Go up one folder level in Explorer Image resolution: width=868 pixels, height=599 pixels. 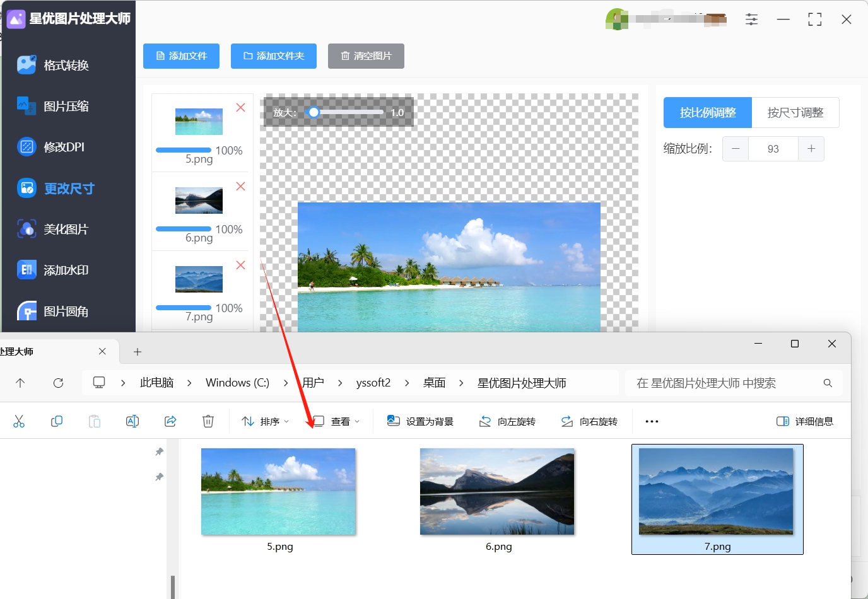20,383
